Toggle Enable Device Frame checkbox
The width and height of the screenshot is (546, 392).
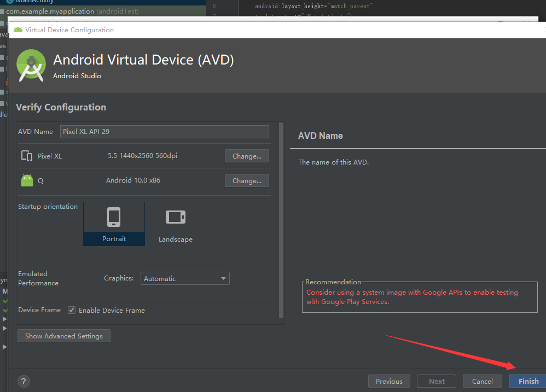[72, 310]
